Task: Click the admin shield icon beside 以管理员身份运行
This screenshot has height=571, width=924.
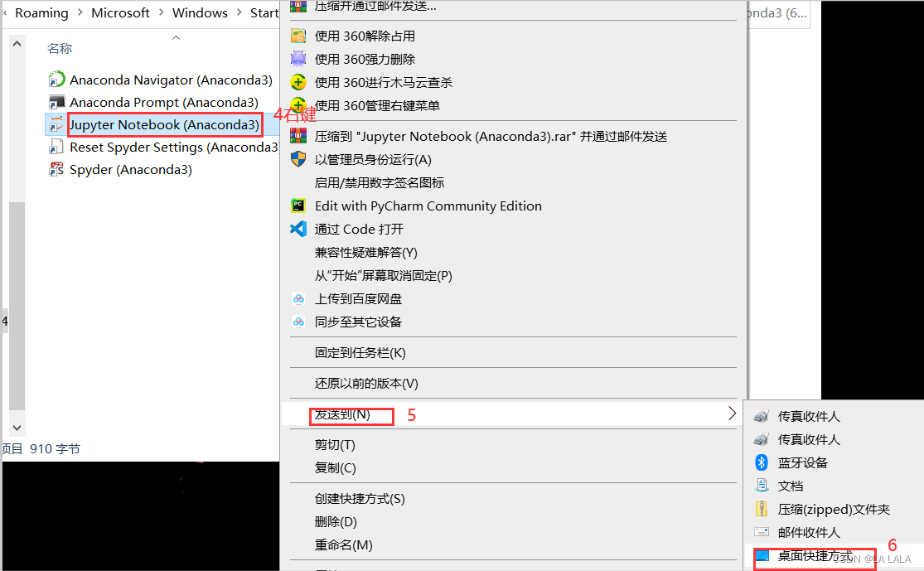Action: pos(299,159)
